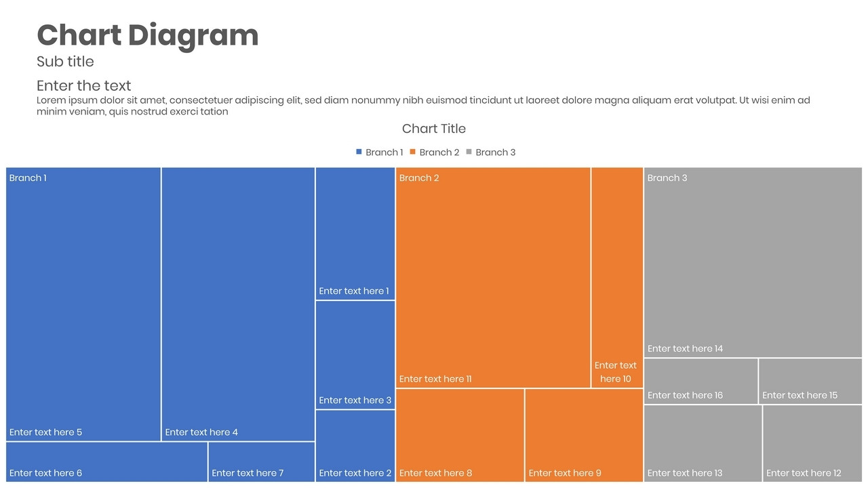Screen dimensions: 868x488
Task: Click the 'Enter text here 11' orange tile
Action: (x=493, y=278)
